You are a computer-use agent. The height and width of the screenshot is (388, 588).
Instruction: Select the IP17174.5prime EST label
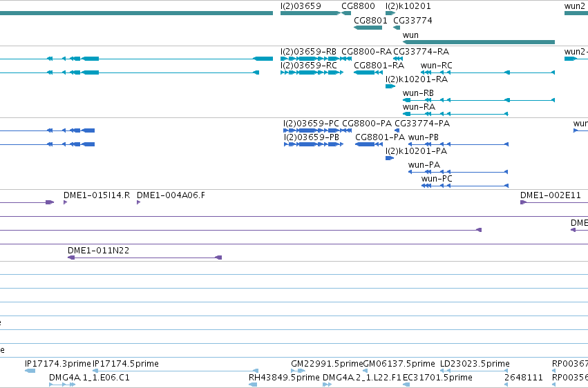126,364
